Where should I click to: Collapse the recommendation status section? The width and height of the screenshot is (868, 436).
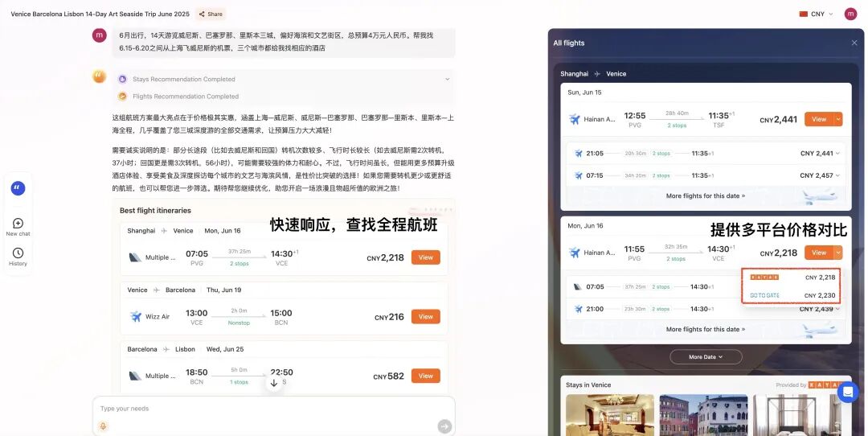pos(448,79)
